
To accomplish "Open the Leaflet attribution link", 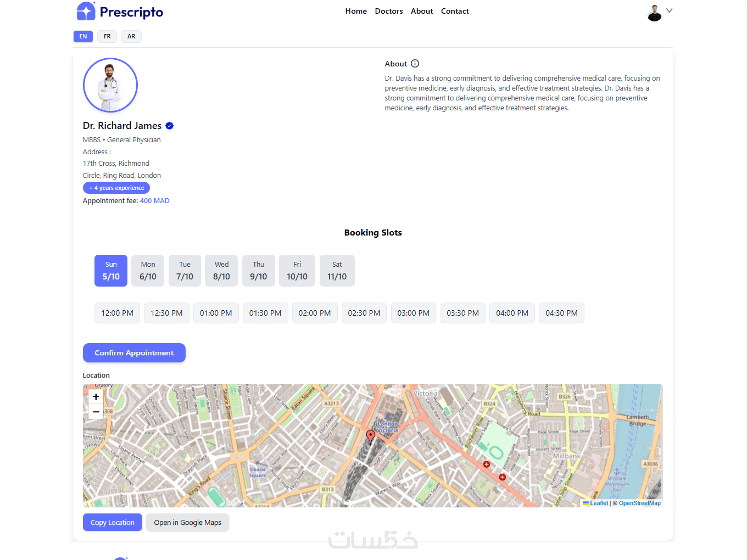I will (595, 503).
